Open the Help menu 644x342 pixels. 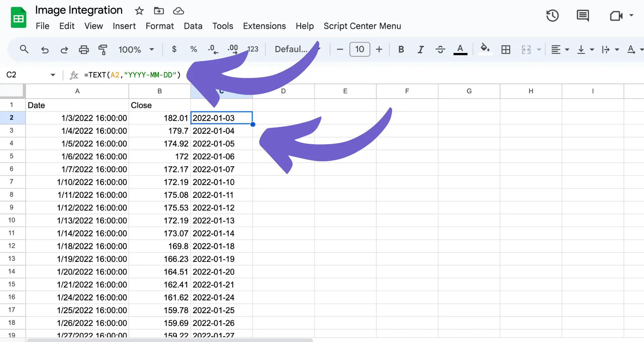coord(305,26)
